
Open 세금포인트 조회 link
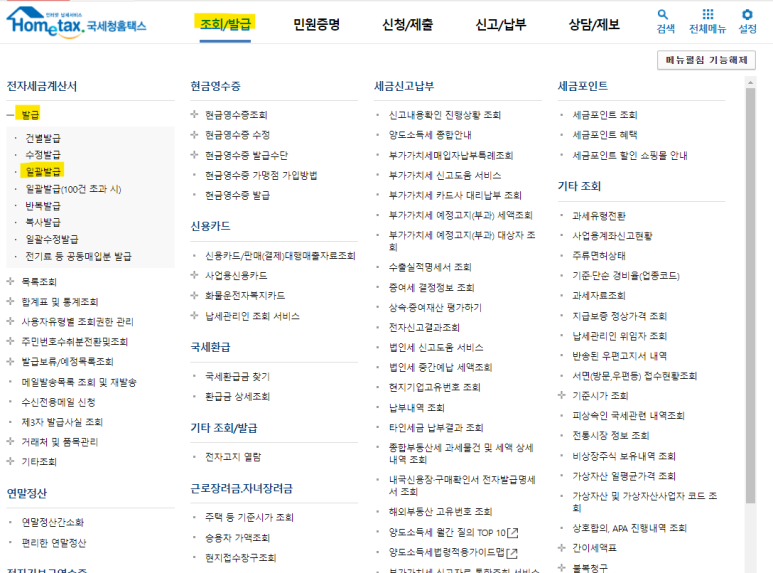click(605, 115)
